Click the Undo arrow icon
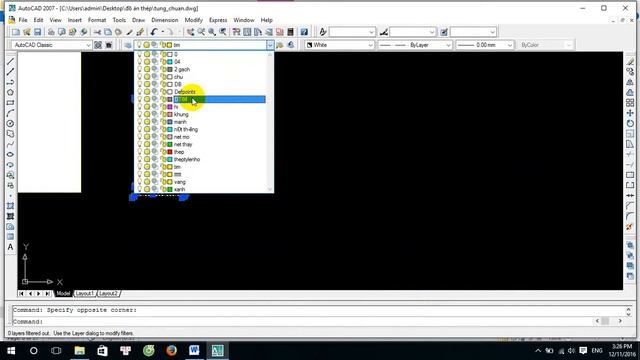Screen dimensions: 640x360 [x=153, y=32]
